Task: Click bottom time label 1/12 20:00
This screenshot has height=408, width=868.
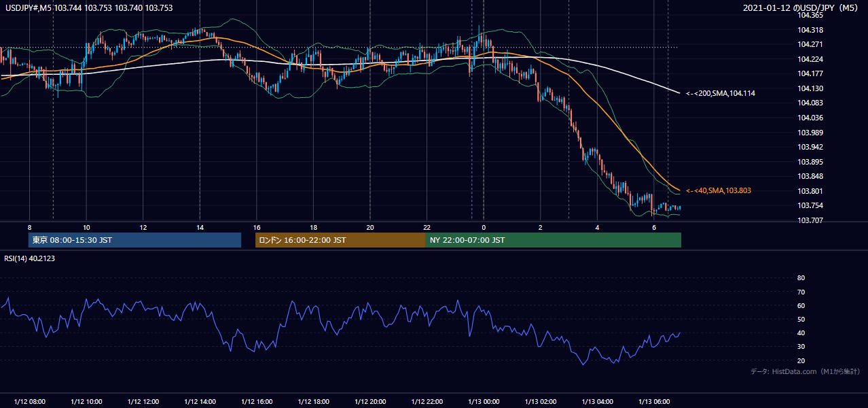Action: pos(370,402)
